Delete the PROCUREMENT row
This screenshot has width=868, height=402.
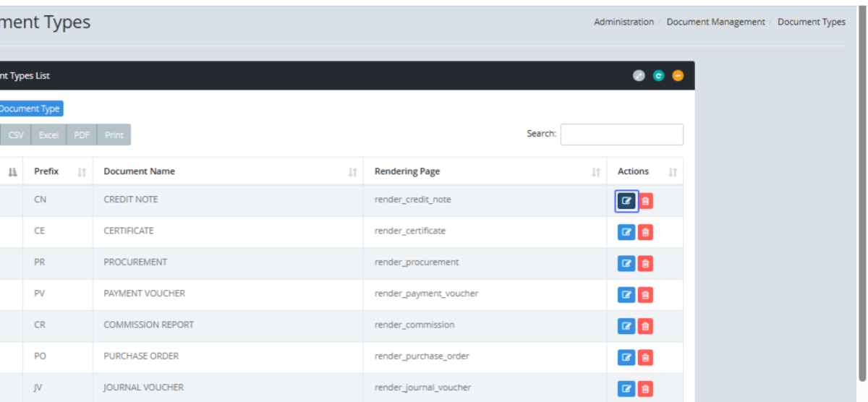pyautogui.click(x=645, y=264)
